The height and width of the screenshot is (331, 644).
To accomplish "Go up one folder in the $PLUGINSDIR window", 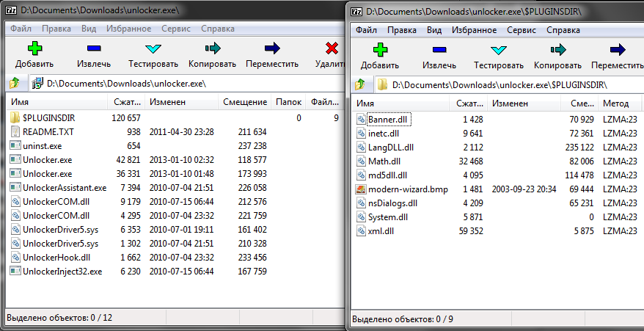I will pyautogui.click(x=360, y=84).
